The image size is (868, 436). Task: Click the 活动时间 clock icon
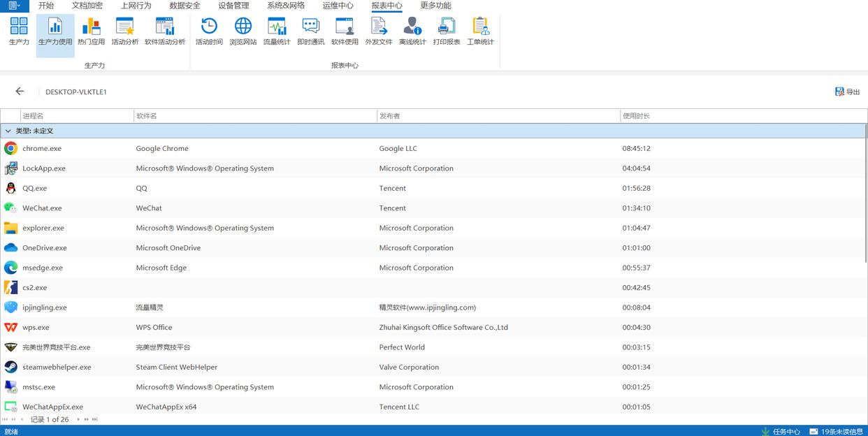pos(209,32)
